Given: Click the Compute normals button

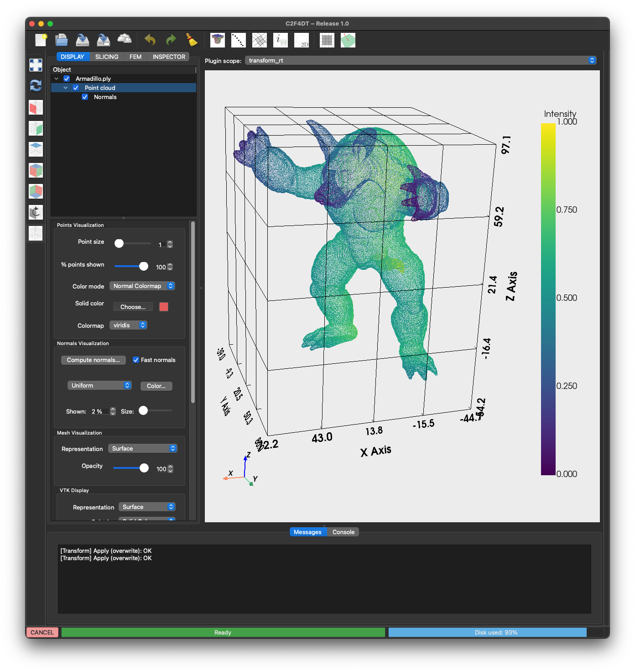Looking at the screenshot, I should 94,360.
